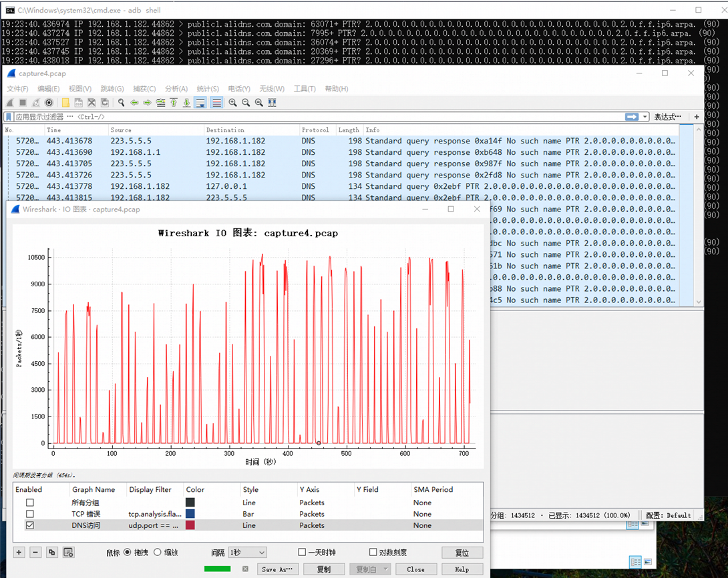728x578 pixels.
Task: Click the red color swatch for DNS访问
Action: tap(190, 525)
